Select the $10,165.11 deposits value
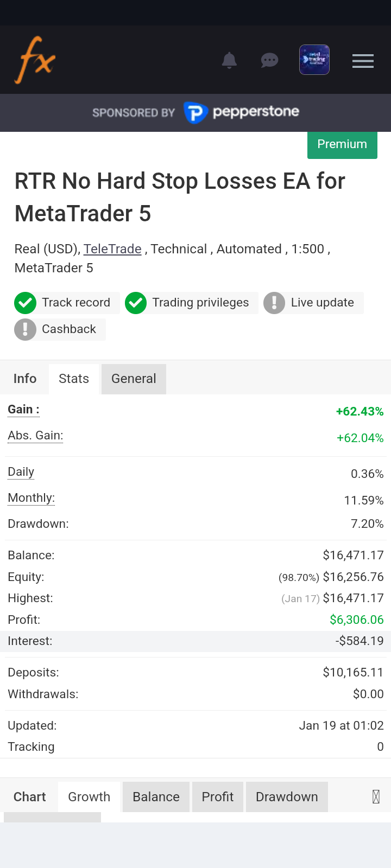The image size is (391, 868). click(353, 672)
